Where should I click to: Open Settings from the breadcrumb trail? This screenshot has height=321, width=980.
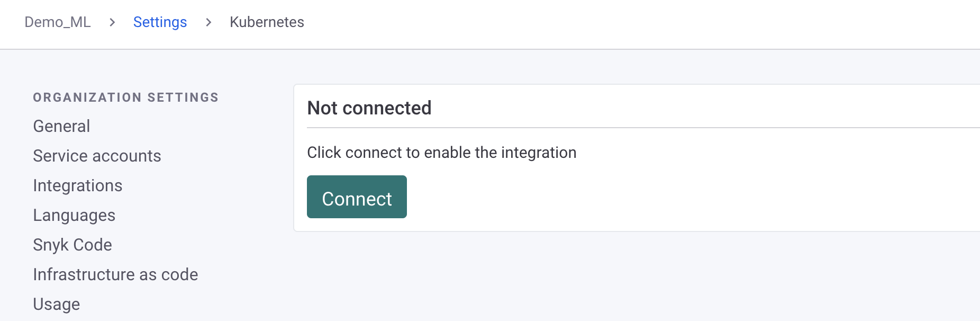pyautogui.click(x=160, y=22)
